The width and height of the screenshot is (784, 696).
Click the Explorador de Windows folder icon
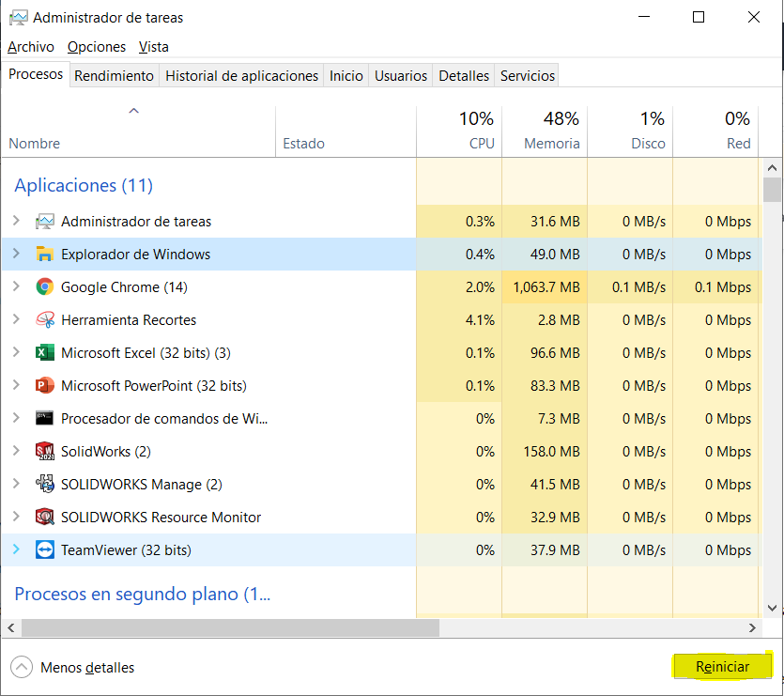pos(44,255)
